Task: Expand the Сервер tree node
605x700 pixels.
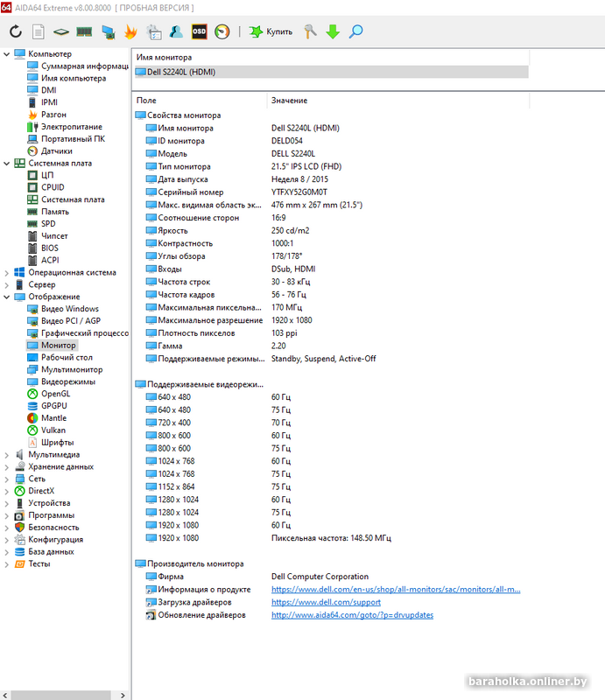Action: coord(6,285)
